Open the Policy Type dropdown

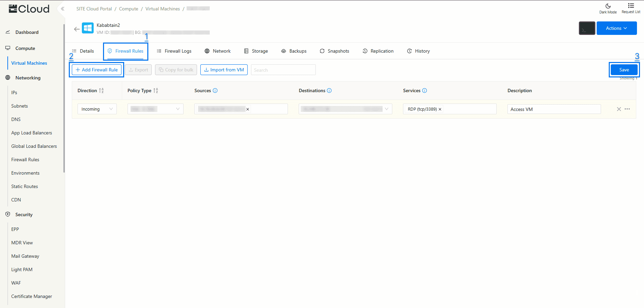[155, 109]
